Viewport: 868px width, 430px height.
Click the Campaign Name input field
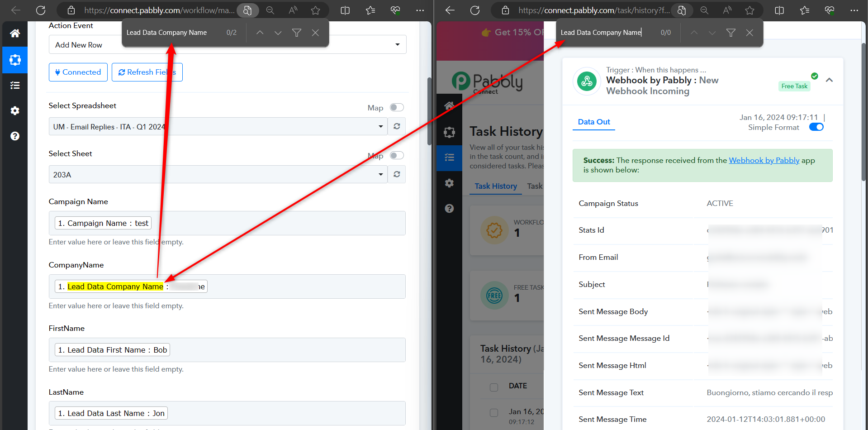[227, 223]
